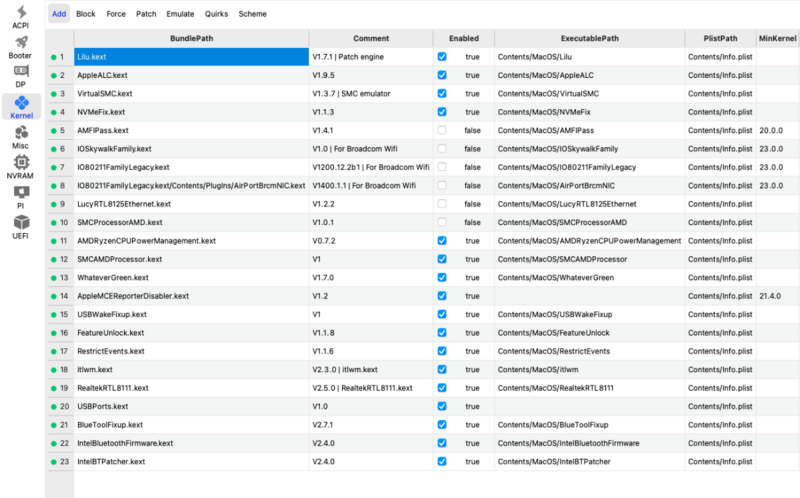Select the Kernel sidebar icon
Screen dimensions: 800x498
click(20, 105)
